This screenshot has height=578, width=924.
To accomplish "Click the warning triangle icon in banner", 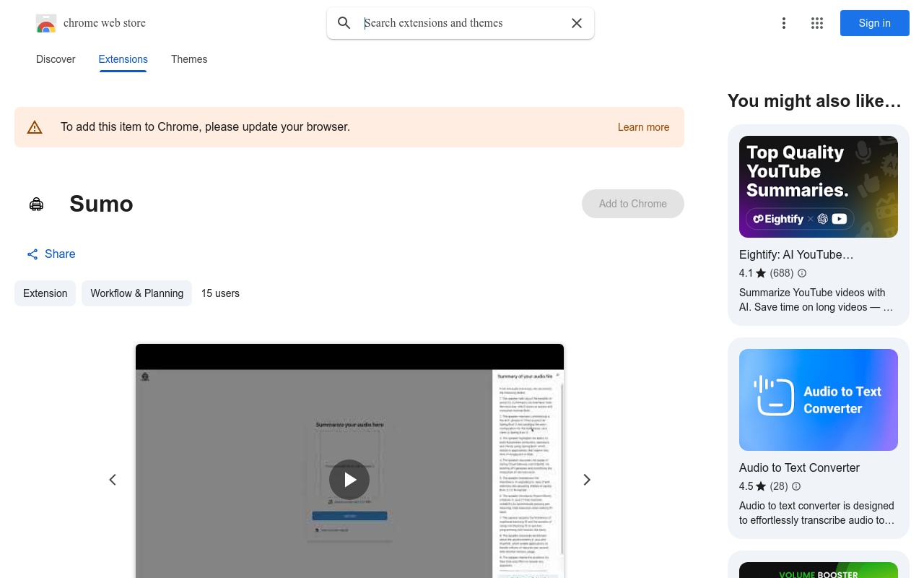I will point(35,127).
